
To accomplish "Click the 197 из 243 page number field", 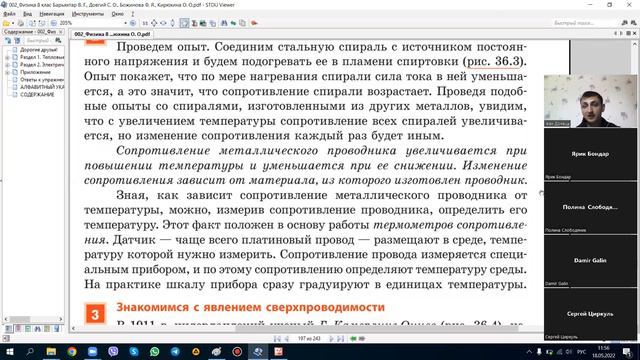I will pos(309,339).
